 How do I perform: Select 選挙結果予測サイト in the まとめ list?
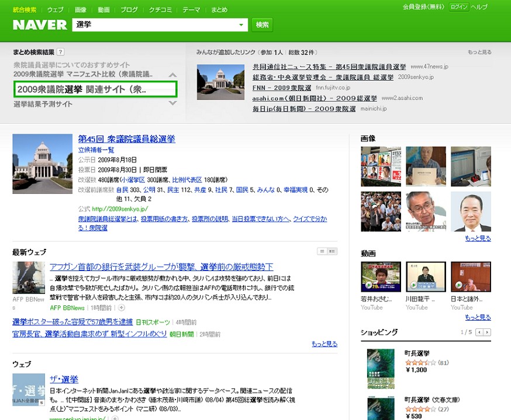coord(43,104)
